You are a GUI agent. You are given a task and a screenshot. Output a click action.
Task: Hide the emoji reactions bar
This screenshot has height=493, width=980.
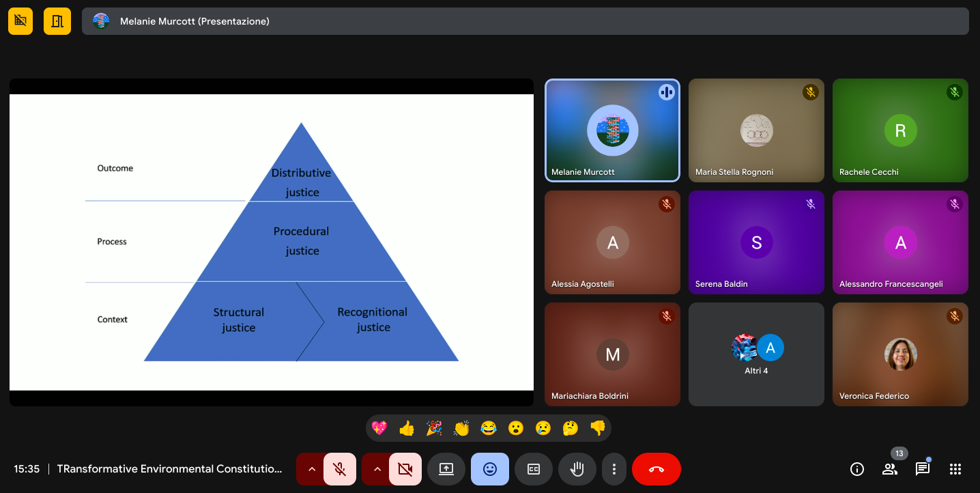pyautogui.click(x=490, y=469)
